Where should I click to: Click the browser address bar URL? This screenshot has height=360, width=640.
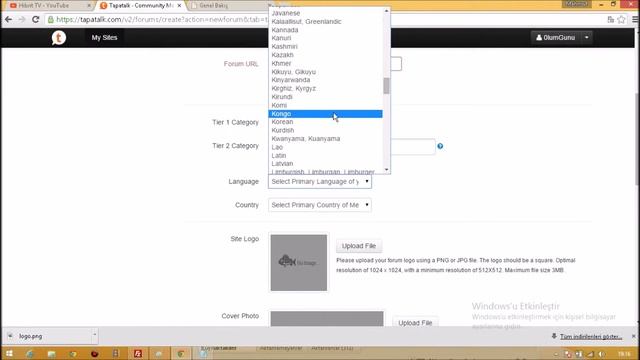[162, 19]
